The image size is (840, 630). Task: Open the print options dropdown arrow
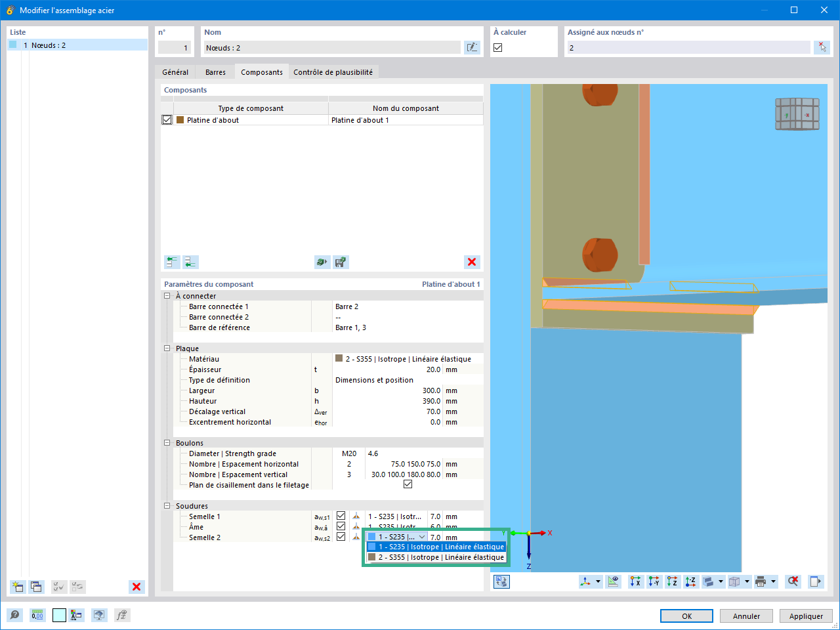click(x=773, y=581)
